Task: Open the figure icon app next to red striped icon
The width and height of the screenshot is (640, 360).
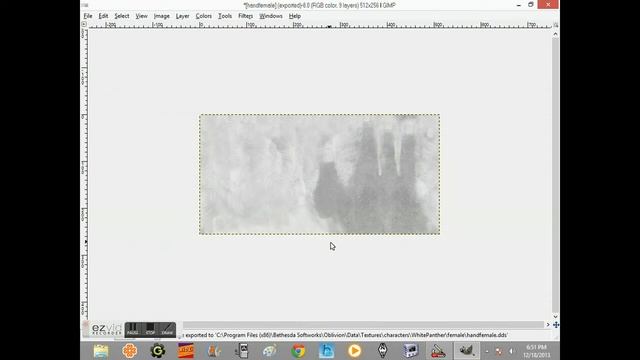Action: [214, 351]
